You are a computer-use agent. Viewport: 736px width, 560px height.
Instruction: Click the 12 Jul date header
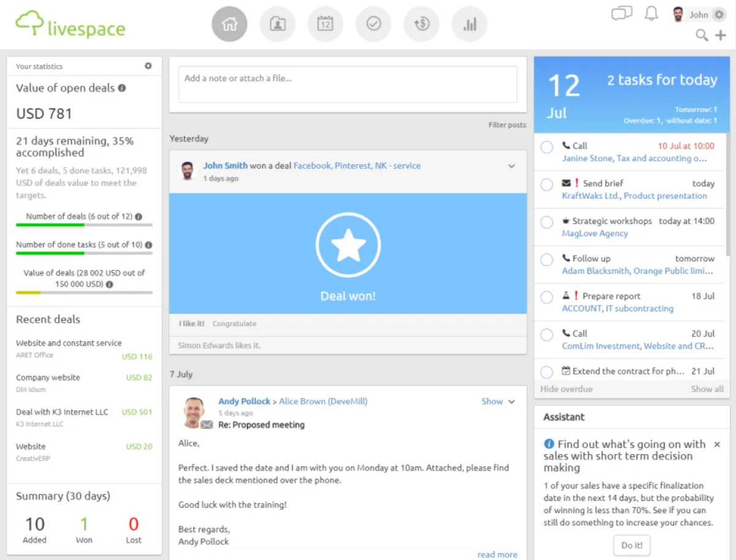coord(563,96)
